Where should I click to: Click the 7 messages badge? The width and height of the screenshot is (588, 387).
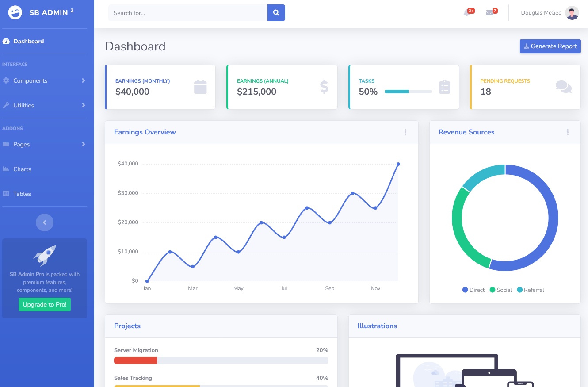(x=495, y=11)
